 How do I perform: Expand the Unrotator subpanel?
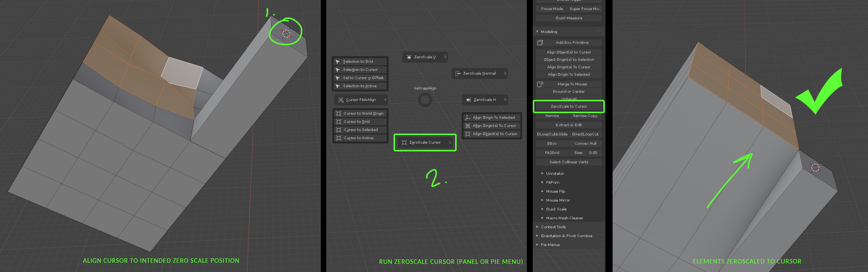pos(542,174)
